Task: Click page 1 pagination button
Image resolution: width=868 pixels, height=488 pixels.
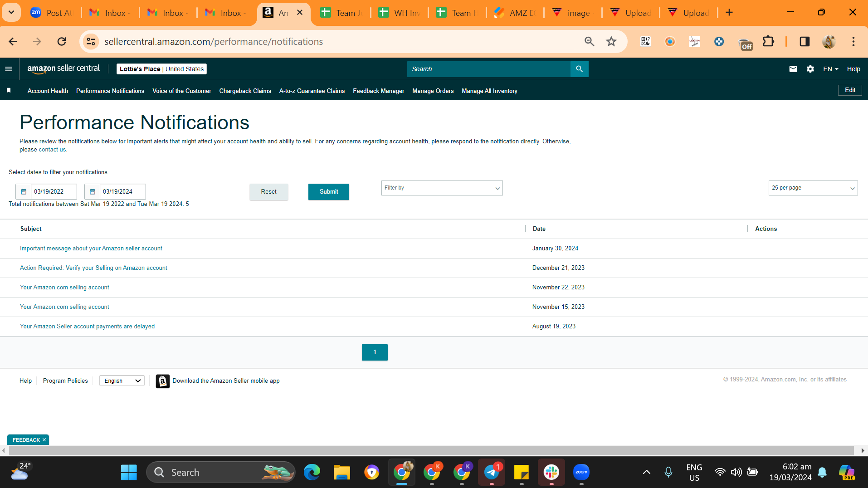Action: (375, 352)
